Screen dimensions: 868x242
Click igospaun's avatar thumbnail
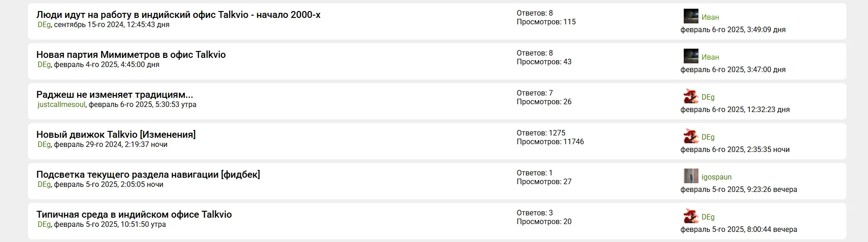click(691, 176)
